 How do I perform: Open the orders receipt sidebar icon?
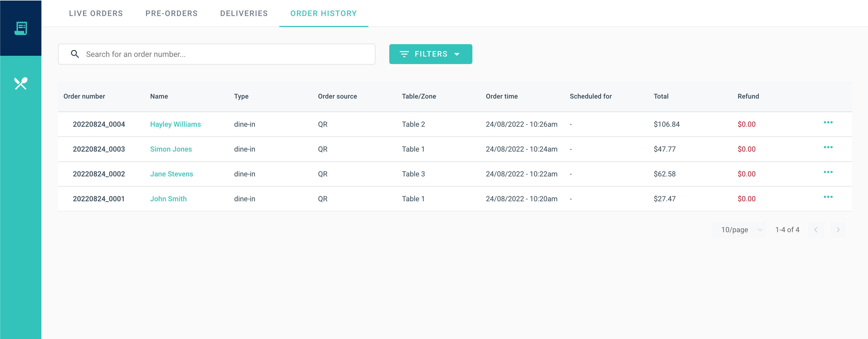point(20,28)
